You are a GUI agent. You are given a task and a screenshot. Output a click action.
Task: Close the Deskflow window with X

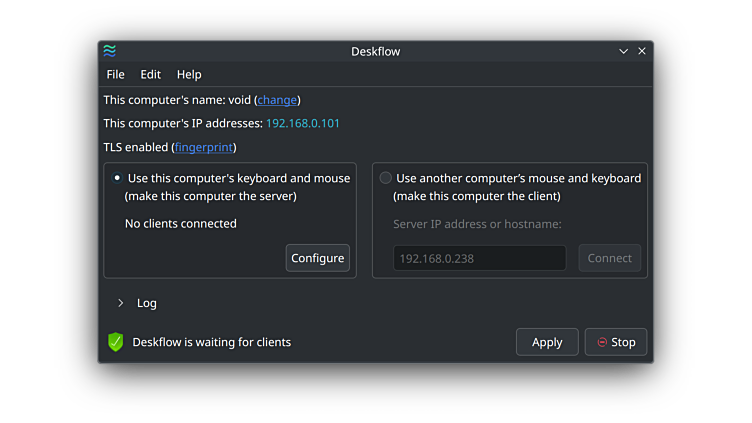click(642, 51)
